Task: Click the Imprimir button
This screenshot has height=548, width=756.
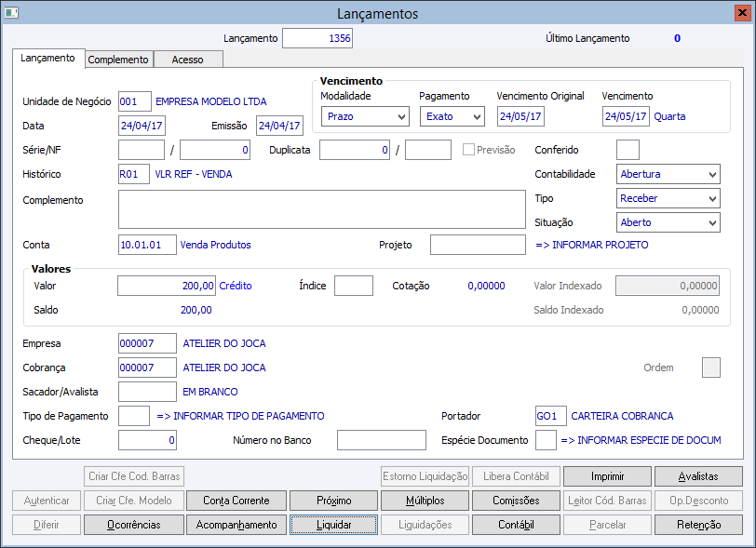Action: point(608,476)
